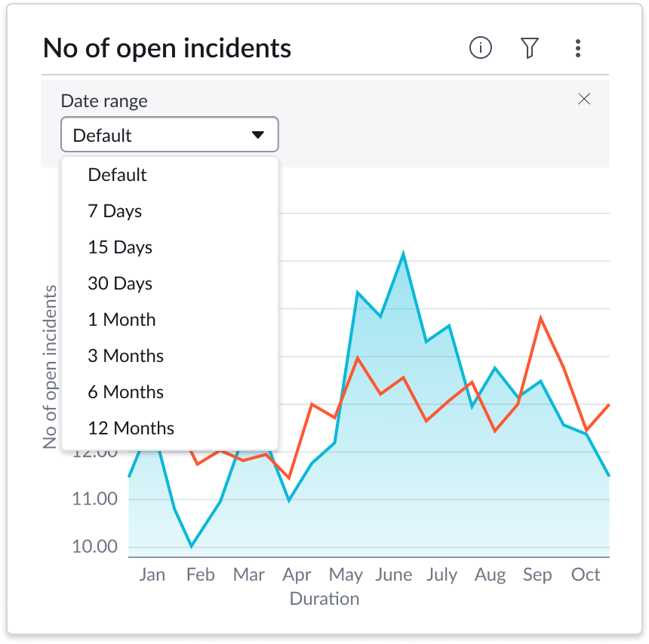Click the Duration axis label
The image size is (649, 644).
(x=324, y=598)
